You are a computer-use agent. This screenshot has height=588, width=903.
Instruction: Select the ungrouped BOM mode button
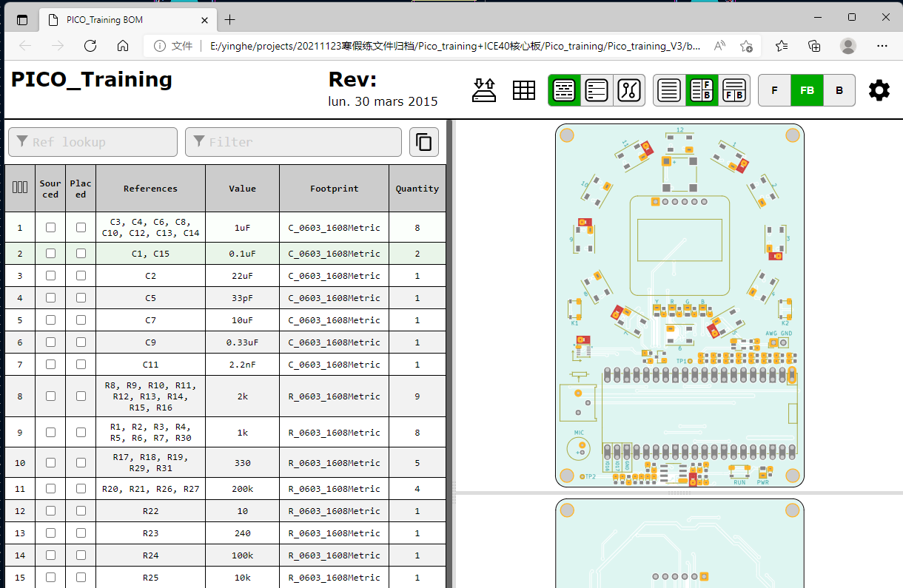click(x=597, y=90)
